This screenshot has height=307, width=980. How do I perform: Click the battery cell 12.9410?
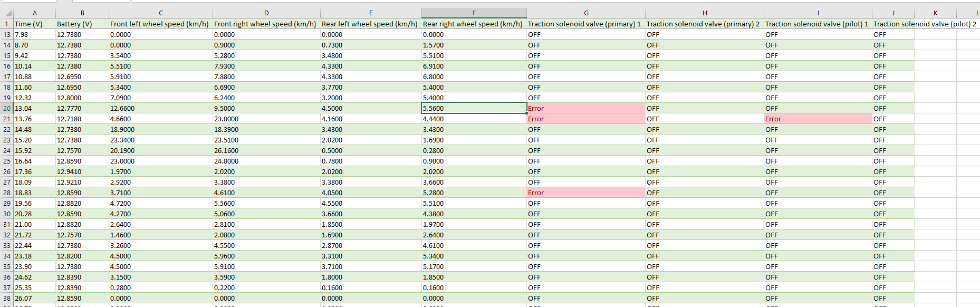tap(82, 171)
